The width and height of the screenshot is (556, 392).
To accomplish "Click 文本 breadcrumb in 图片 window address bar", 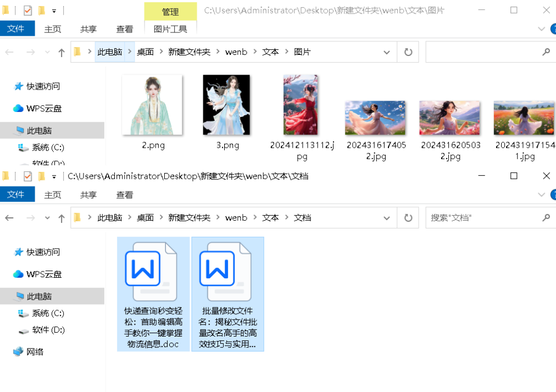I will point(270,52).
